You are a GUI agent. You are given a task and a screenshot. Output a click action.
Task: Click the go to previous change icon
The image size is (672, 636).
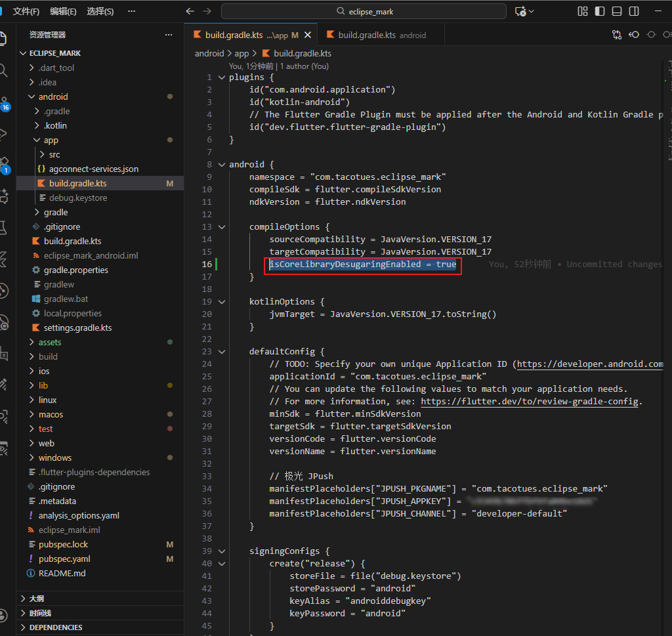click(634, 35)
